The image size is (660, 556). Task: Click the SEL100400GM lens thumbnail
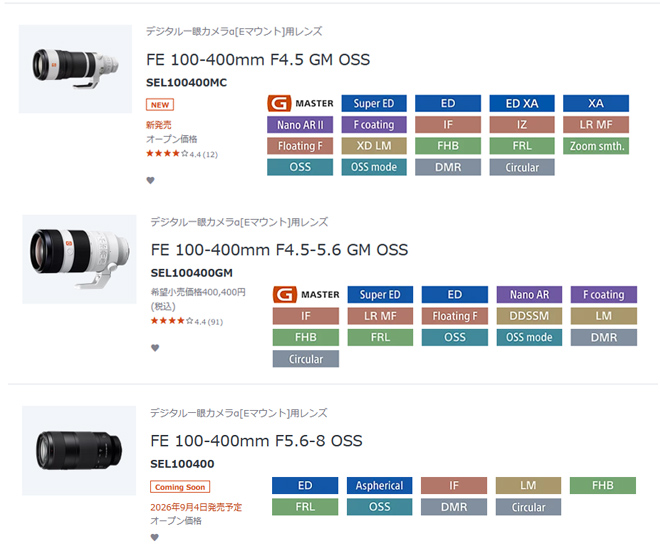79,259
